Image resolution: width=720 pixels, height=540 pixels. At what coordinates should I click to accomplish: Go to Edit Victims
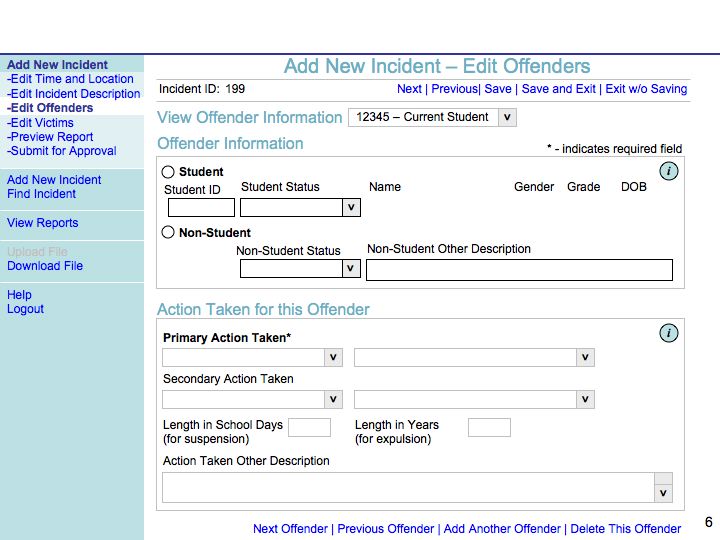point(40,123)
